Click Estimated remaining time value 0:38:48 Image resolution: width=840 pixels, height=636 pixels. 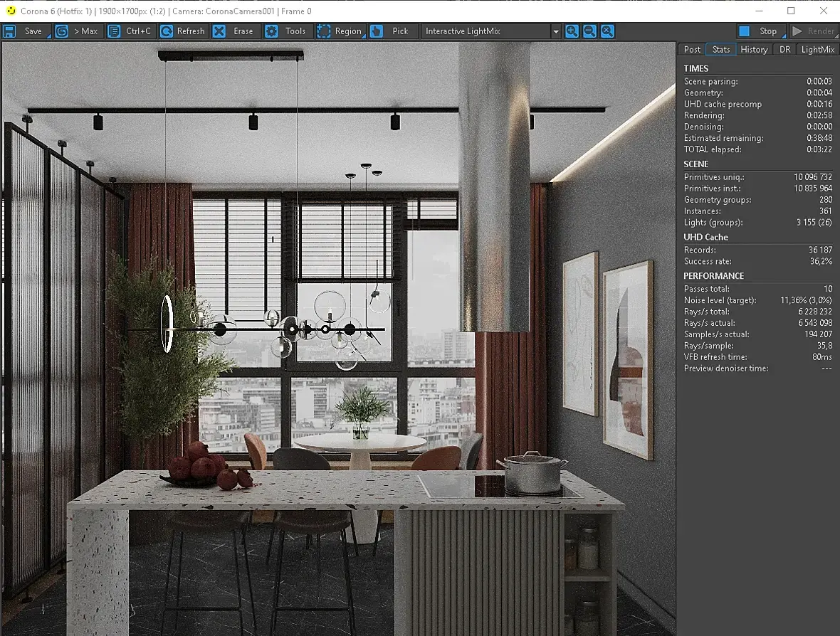coord(819,138)
